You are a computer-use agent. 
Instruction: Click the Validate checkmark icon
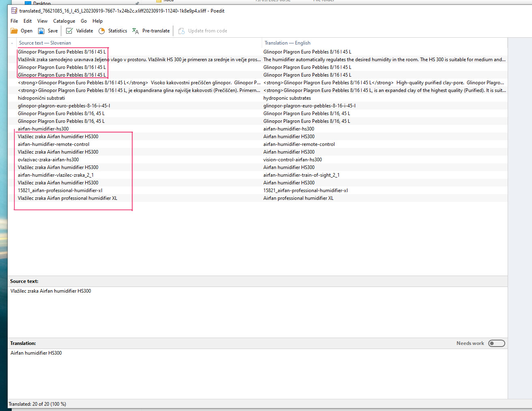pos(69,31)
